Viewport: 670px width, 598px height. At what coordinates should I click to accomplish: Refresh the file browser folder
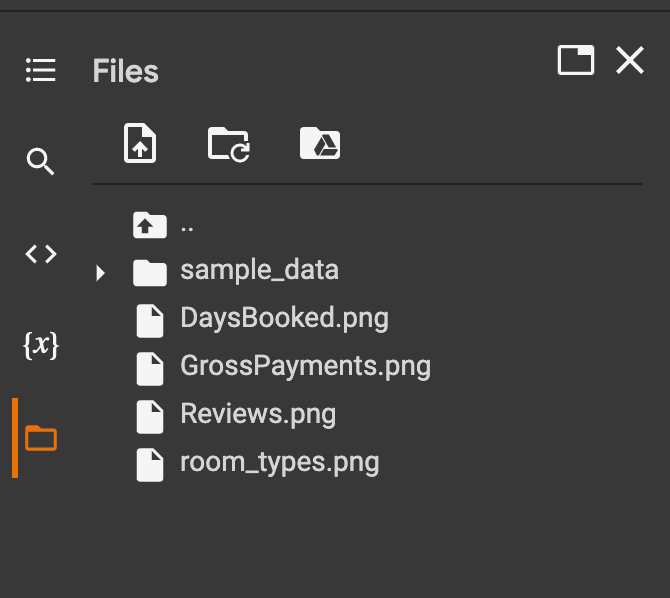[229, 144]
